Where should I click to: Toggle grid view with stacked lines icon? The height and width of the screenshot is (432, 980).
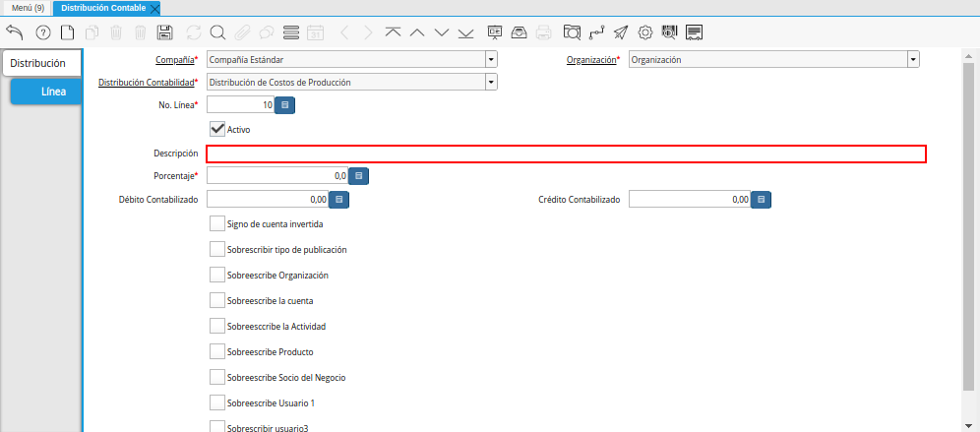290,32
